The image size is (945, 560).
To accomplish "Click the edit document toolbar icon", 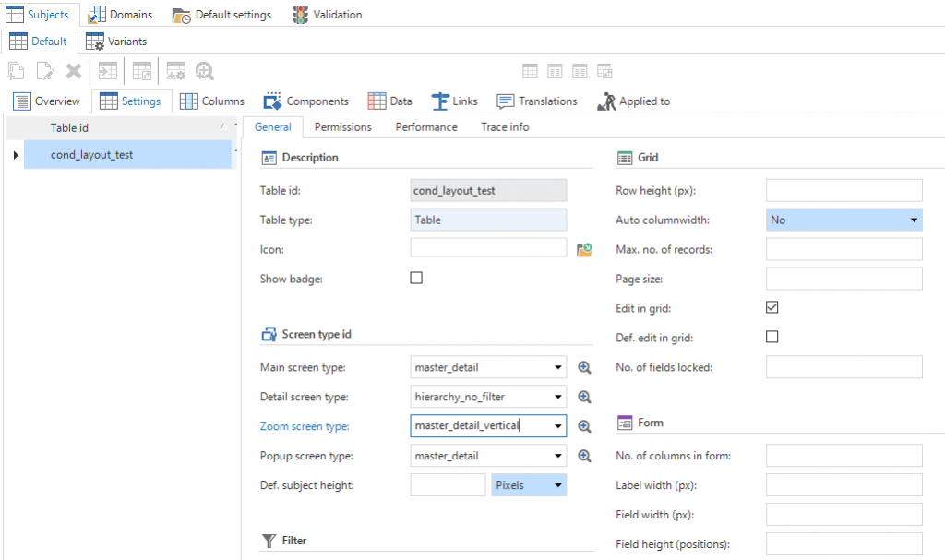I will (45, 71).
